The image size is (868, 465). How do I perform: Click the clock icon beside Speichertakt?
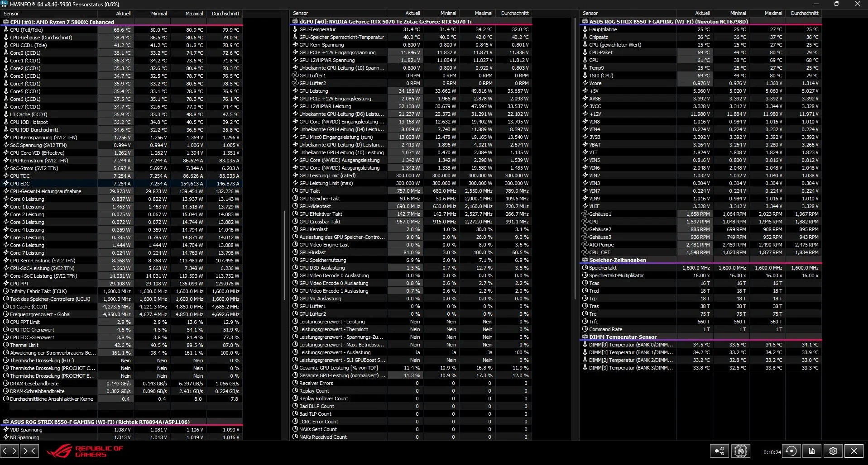coord(585,268)
